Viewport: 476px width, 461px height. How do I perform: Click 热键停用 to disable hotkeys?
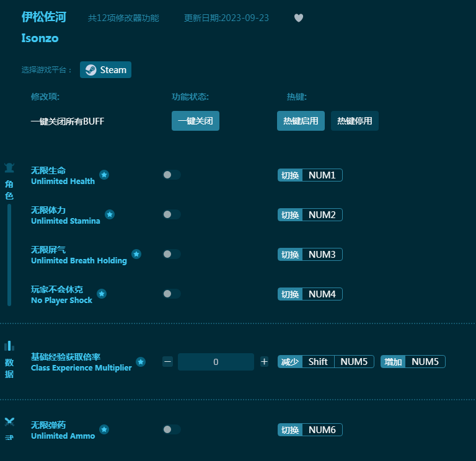click(355, 121)
